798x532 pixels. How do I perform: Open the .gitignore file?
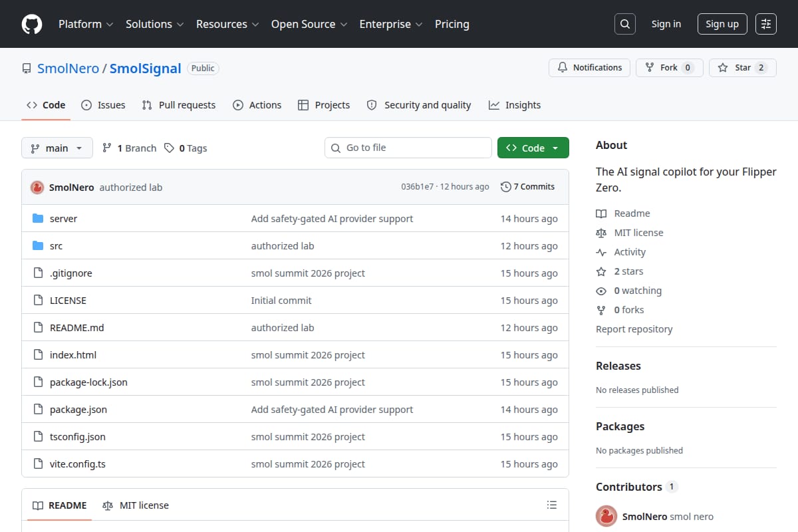tap(71, 273)
